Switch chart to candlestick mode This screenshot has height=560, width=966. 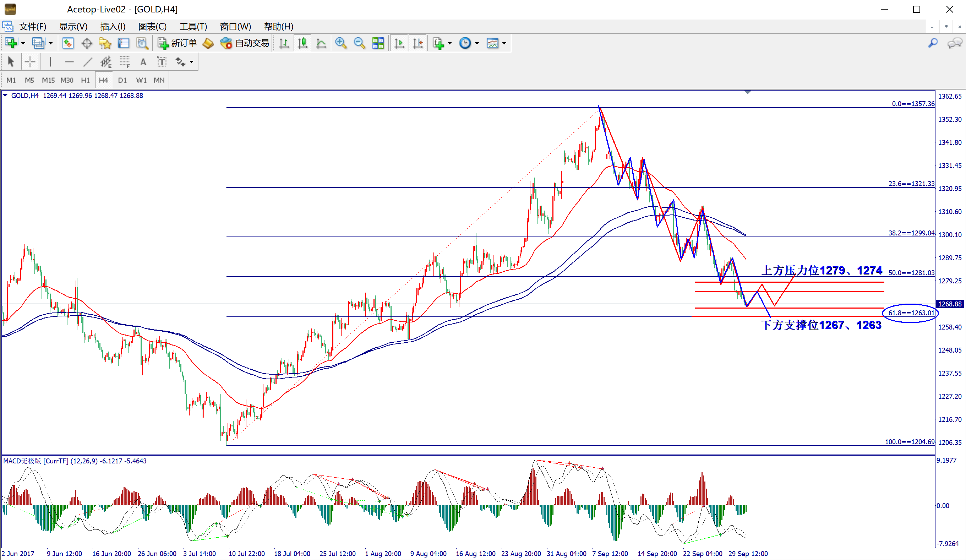tap(303, 43)
